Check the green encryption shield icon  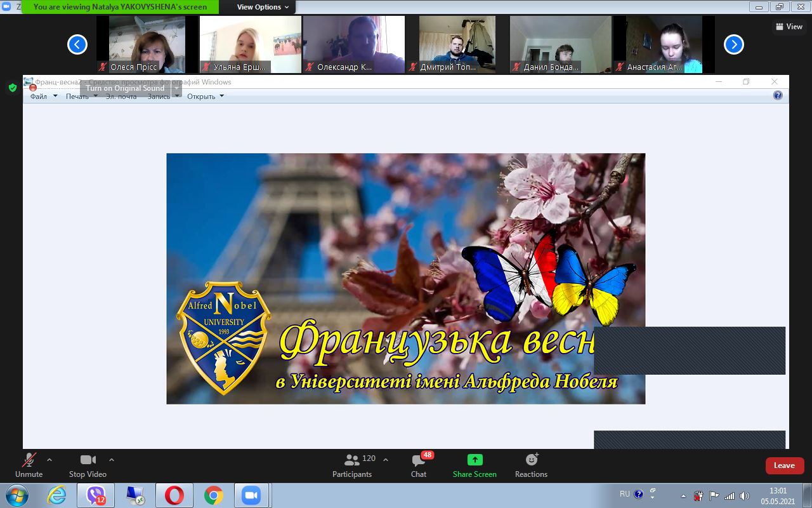(13, 88)
